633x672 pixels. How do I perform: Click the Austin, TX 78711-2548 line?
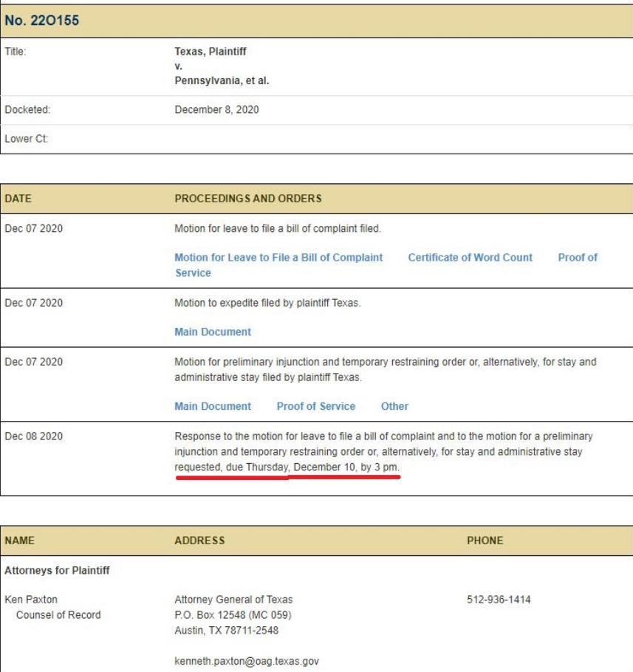click(x=227, y=631)
